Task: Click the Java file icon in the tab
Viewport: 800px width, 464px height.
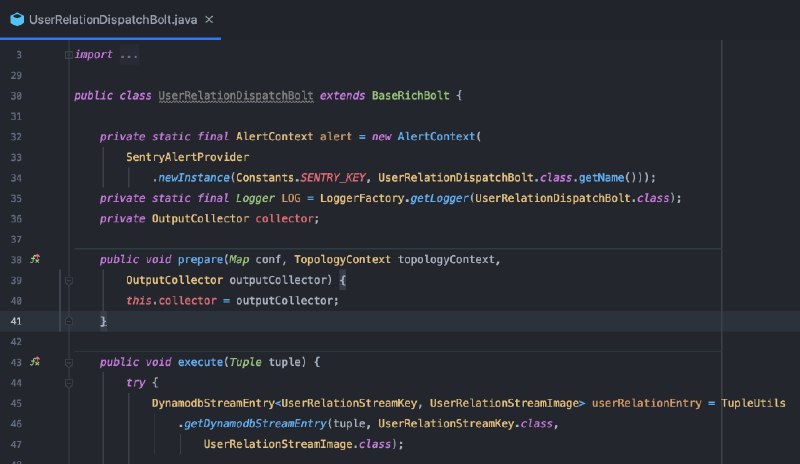Action: [17, 20]
